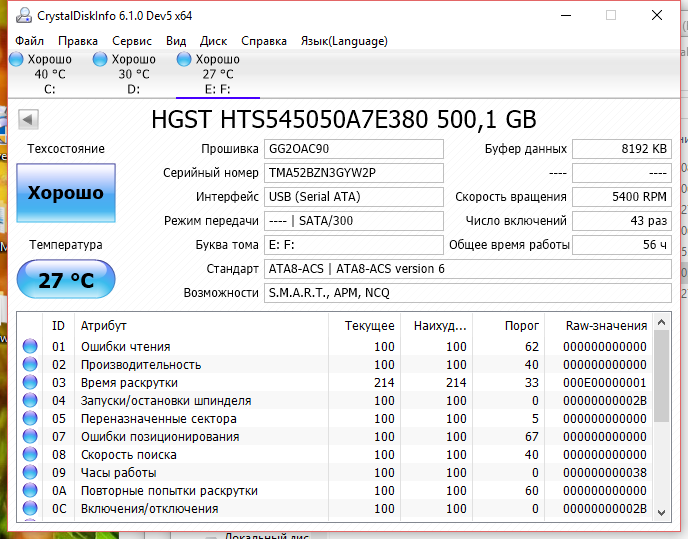
Task: Select the Переназначенные сектора row text
Action: click(x=158, y=419)
